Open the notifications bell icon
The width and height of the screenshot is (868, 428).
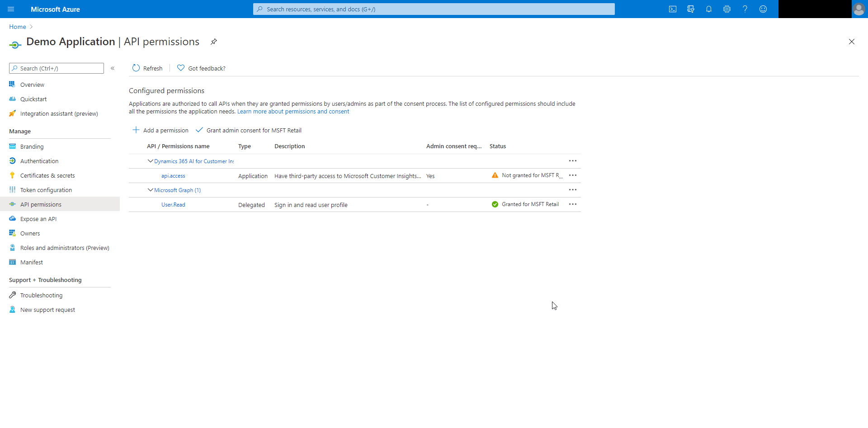[709, 9]
